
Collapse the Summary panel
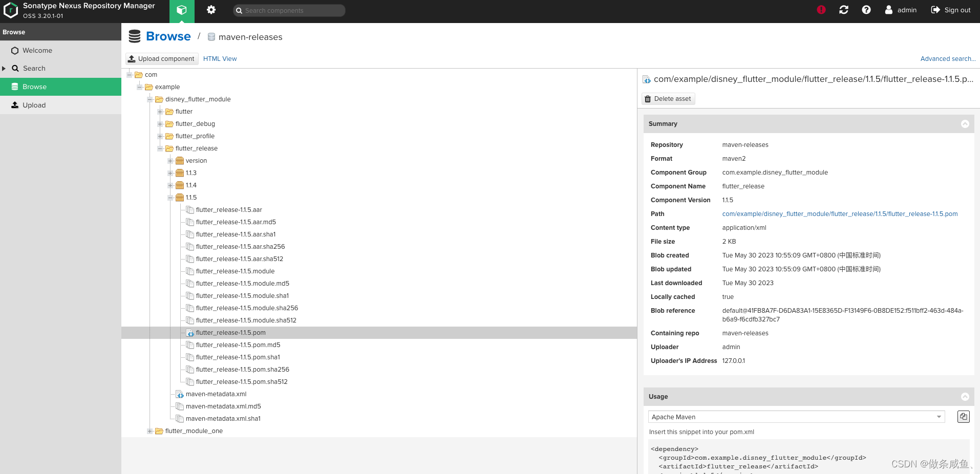[965, 124]
